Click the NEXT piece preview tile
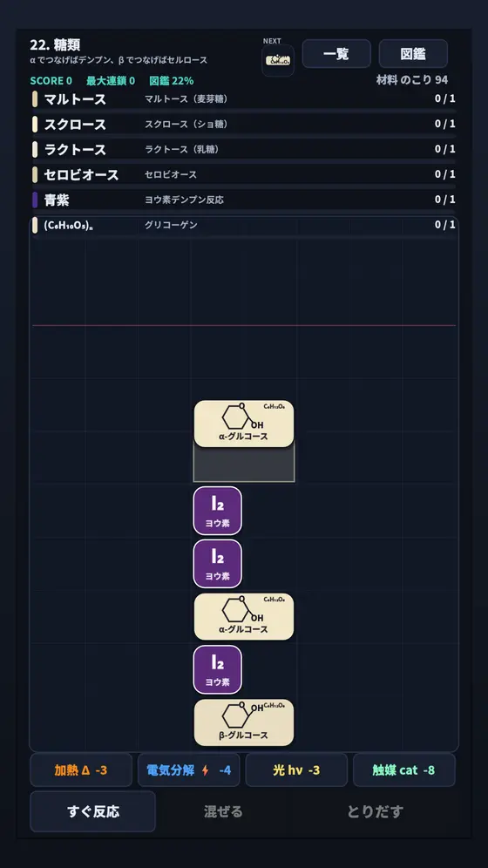This screenshot has height=868, width=488. pos(278,60)
